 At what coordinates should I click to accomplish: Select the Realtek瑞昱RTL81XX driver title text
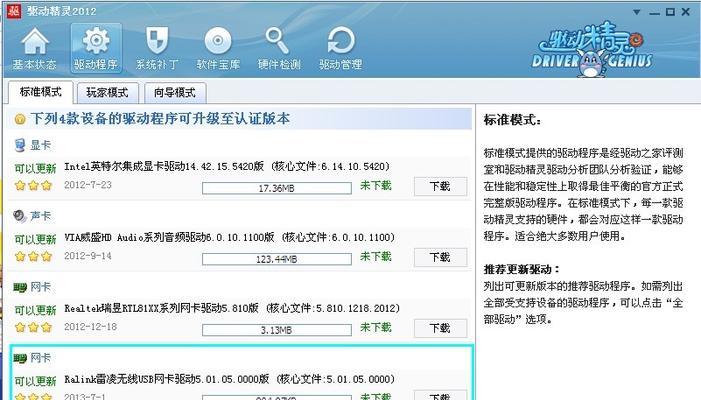point(232,308)
